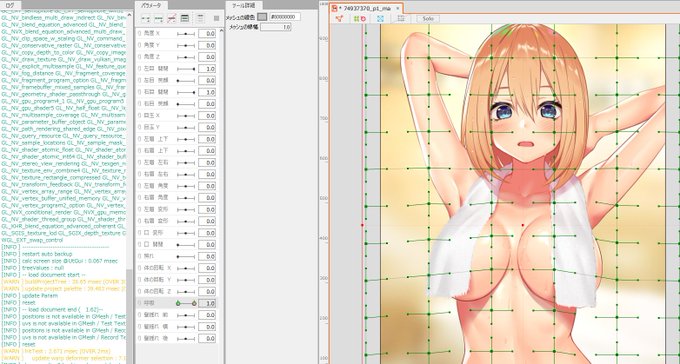Click the 左目 開閉 value field showing 1.0
The height and width of the screenshot is (364, 680).
tap(207, 69)
